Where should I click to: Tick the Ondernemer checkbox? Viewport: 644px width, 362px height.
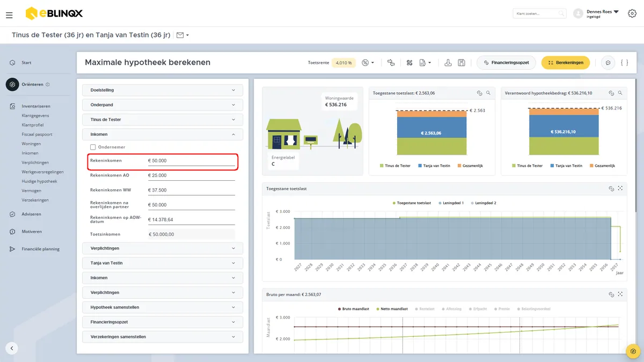coord(93,147)
